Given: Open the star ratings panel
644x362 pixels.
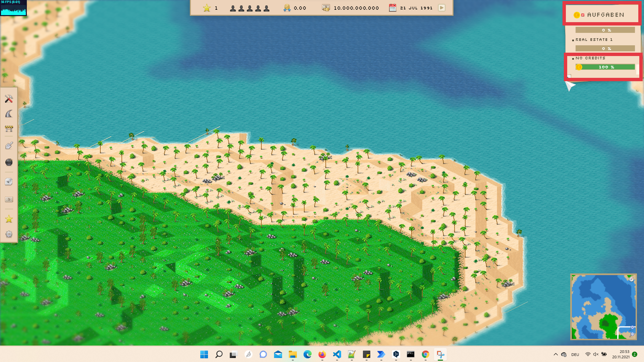Looking at the screenshot, I should (9, 219).
